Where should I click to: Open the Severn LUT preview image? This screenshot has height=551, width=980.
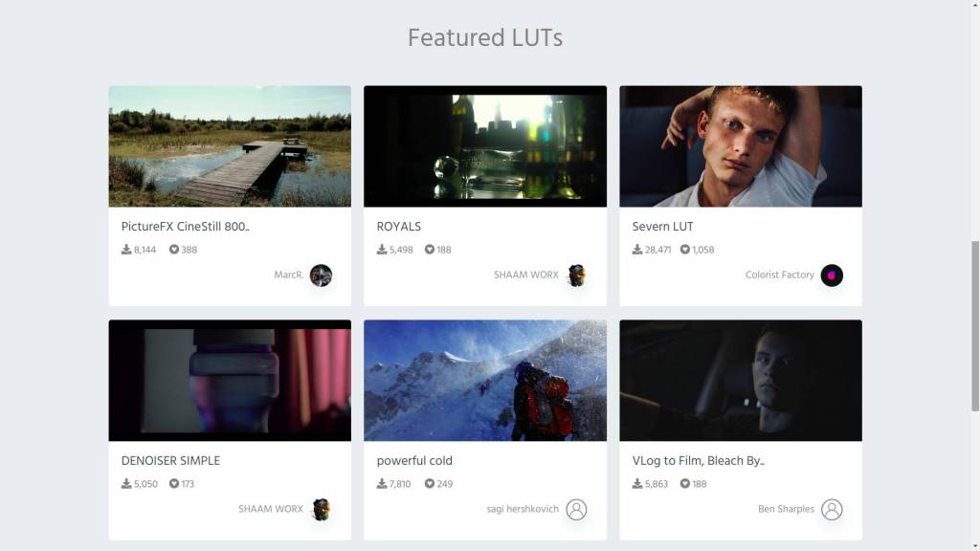click(x=741, y=146)
